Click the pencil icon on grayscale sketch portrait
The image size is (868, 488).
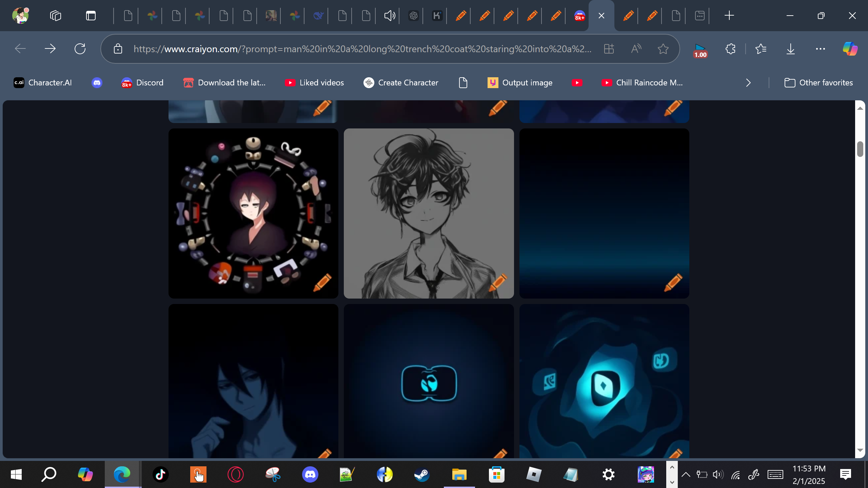coord(498,282)
